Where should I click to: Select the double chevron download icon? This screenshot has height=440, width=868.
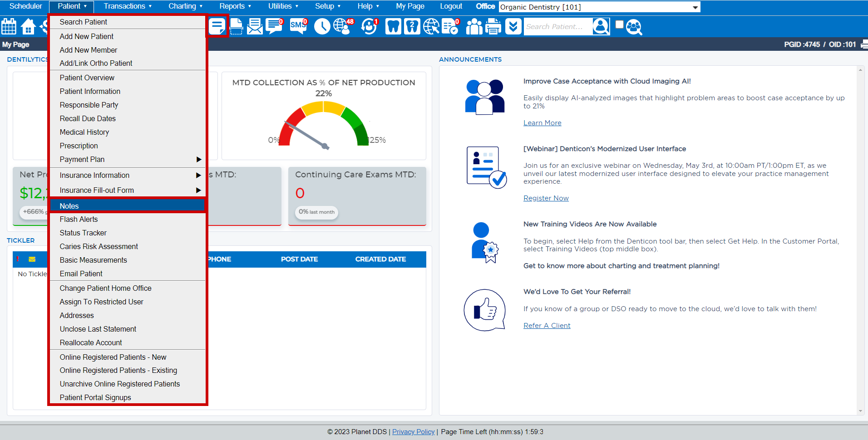pyautogui.click(x=513, y=26)
